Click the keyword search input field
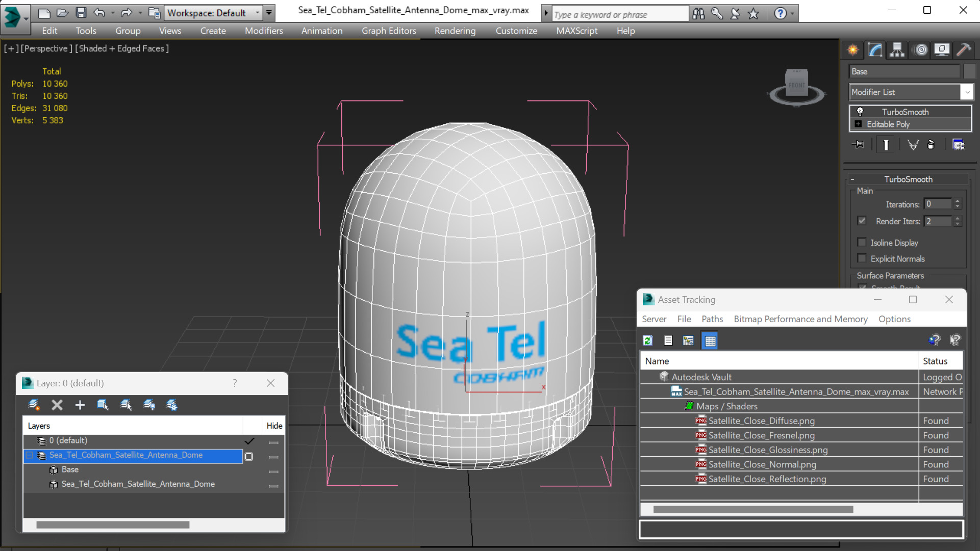 tap(620, 14)
